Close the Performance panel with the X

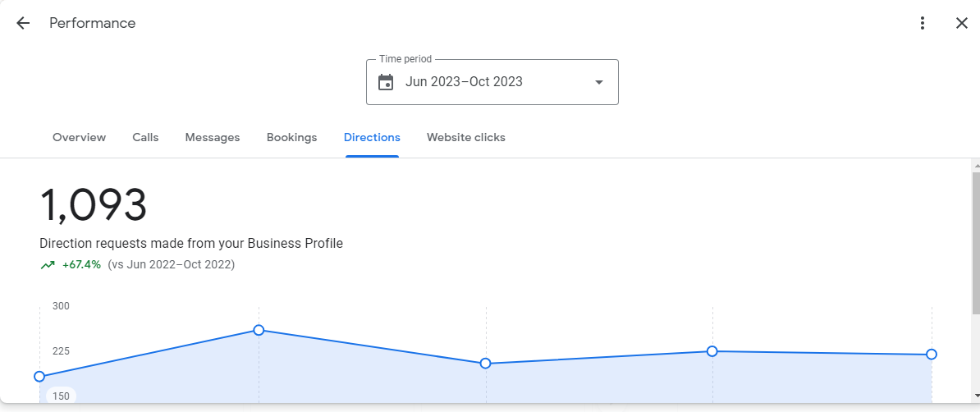click(x=962, y=23)
